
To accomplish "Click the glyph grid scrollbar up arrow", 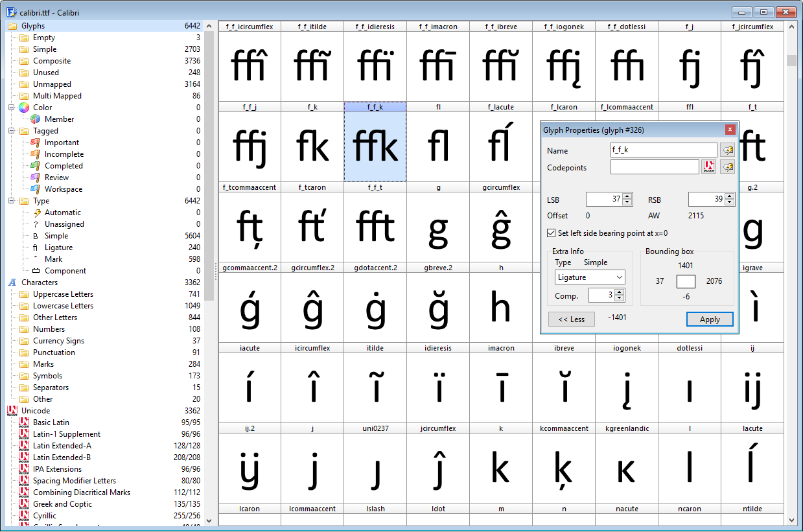I will [791, 27].
